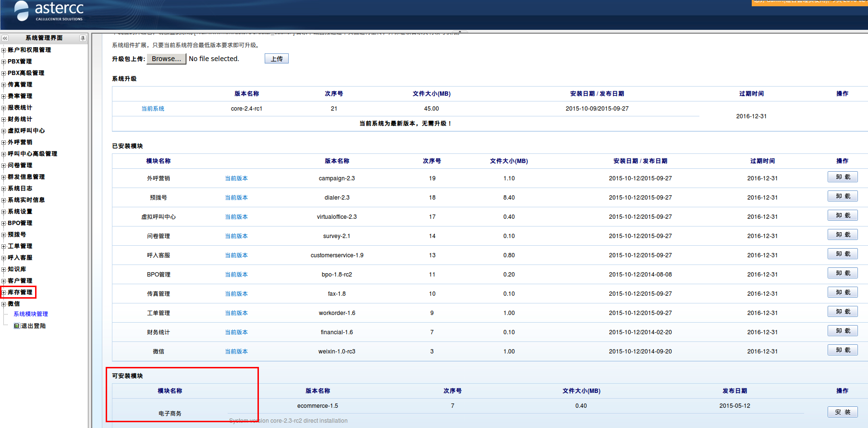Expand the 系统设置 plus icon
The width and height of the screenshot is (868, 428).
click(4, 212)
